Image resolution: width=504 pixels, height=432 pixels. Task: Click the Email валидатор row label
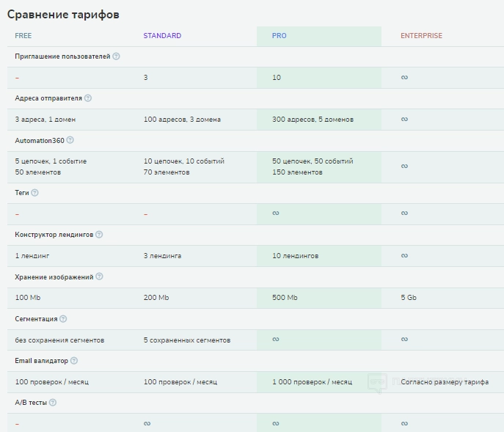(42, 361)
